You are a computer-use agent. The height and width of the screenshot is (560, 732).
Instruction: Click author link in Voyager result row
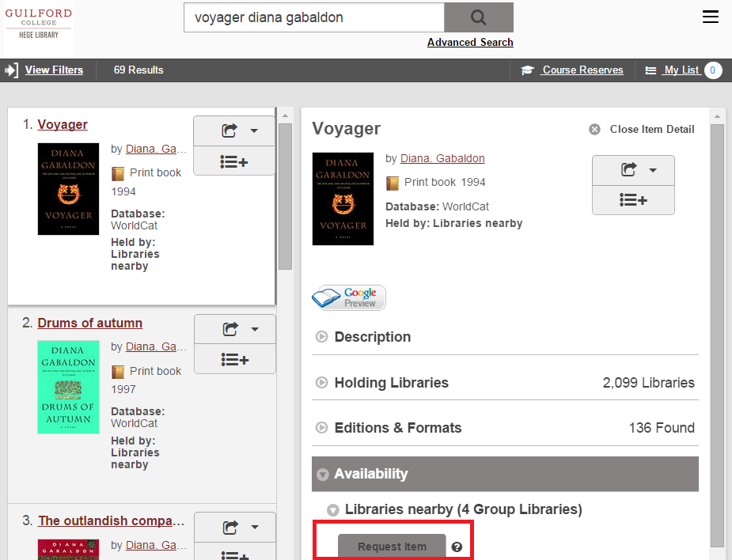pos(156,149)
